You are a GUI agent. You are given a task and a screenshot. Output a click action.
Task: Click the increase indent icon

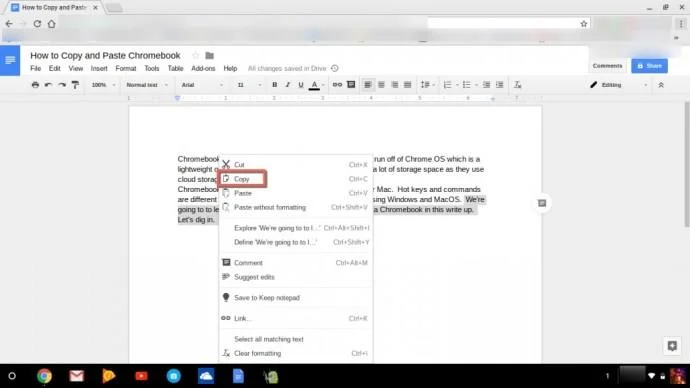click(x=499, y=85)
